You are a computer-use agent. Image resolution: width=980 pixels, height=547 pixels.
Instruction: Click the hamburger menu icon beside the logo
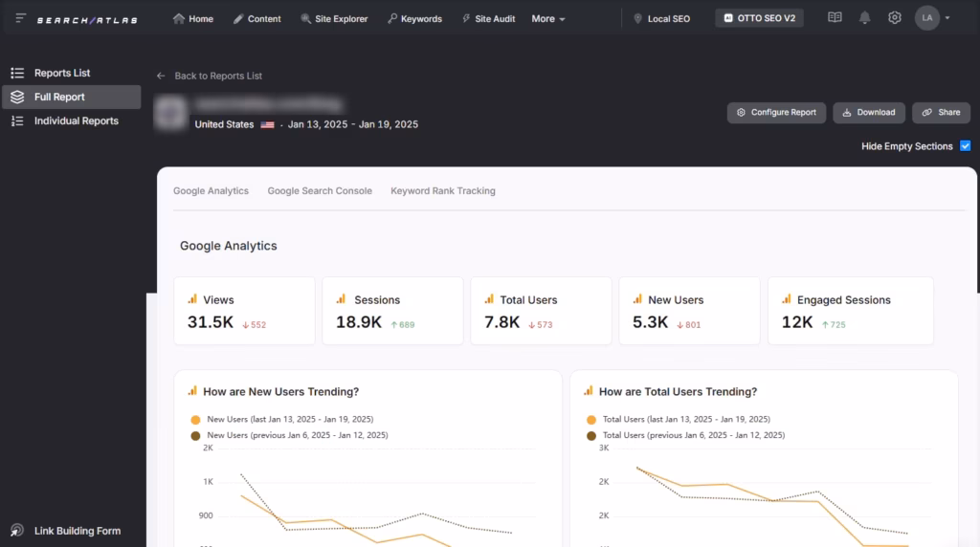21,18
